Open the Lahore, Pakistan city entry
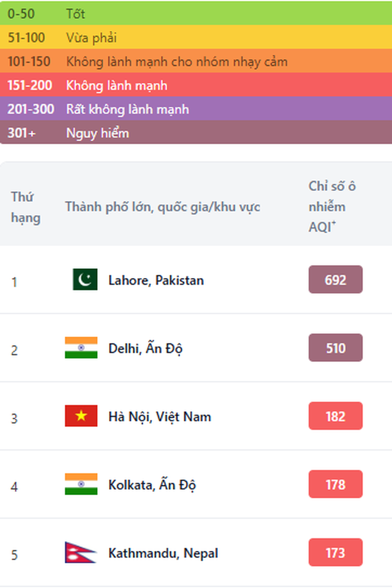Screen dimensions: 392x588 [156, 280]
